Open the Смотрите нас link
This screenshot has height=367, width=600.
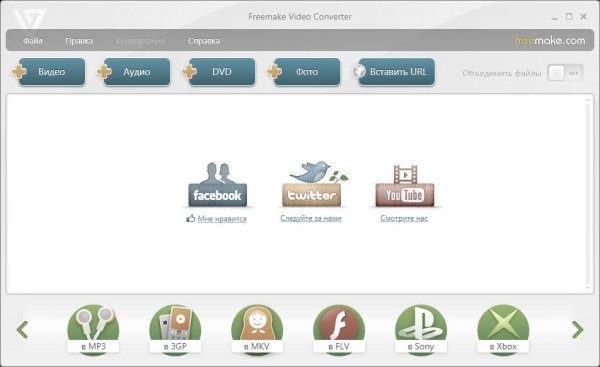404,218
